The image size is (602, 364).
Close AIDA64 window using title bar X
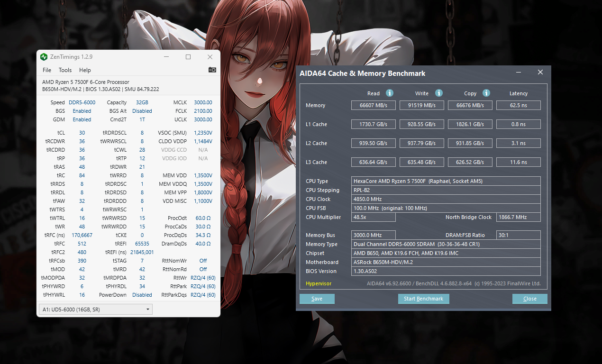tap(540, 73)
